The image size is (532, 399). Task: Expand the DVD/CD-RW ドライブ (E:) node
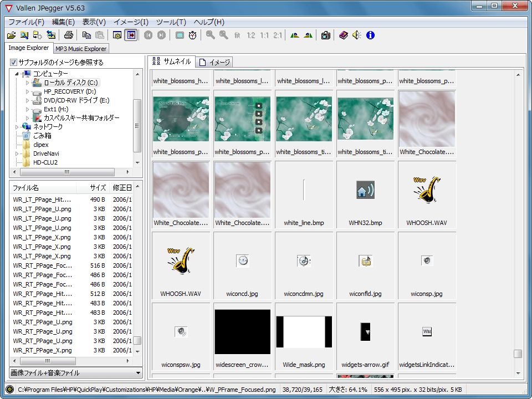[28, 100]
